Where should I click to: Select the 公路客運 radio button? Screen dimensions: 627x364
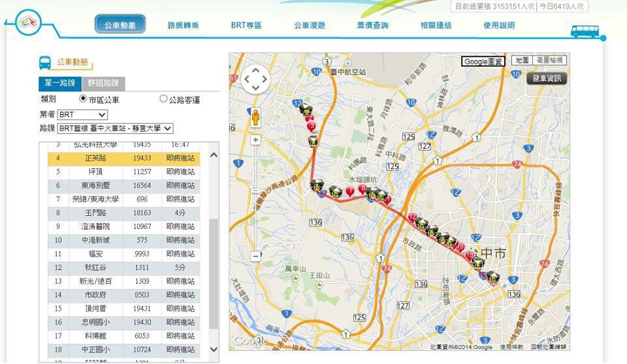coord(163,99)
